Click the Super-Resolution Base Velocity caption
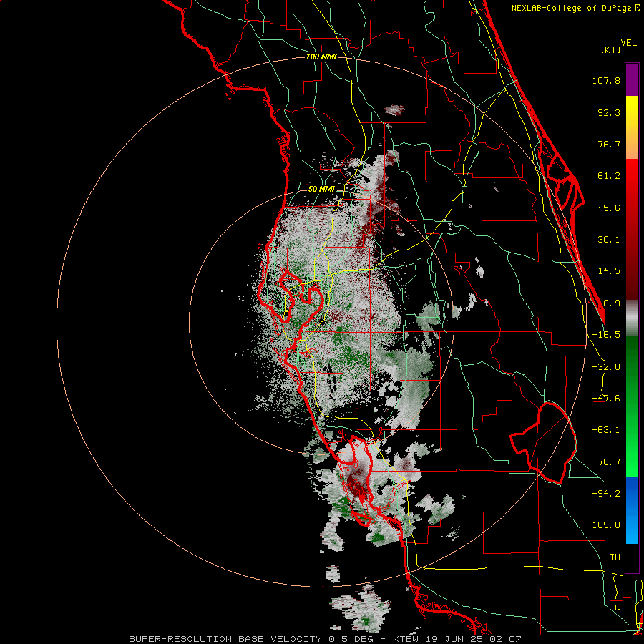The width and height of the screenshot is (644, 644). (x=325, y=639)
